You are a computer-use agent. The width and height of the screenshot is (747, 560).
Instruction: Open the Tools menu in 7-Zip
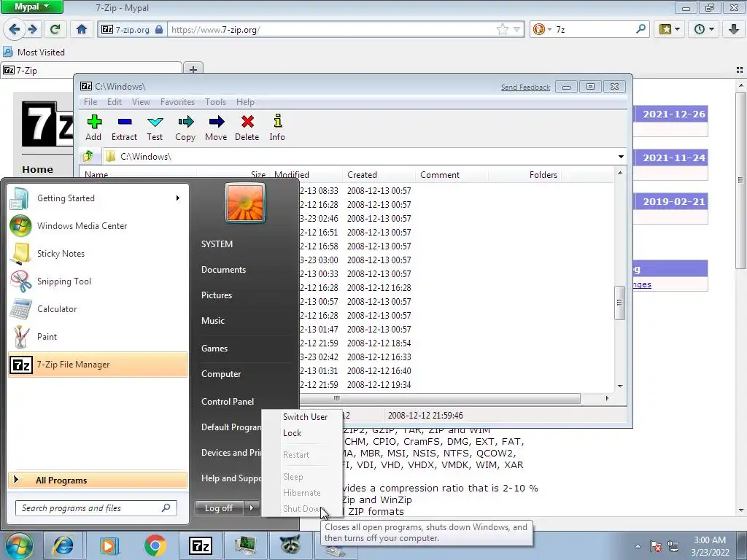pos(216,102)
